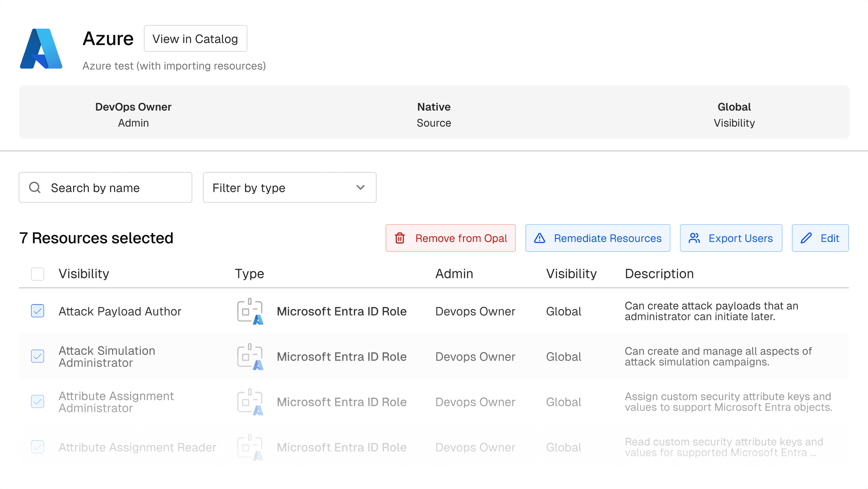Open the Attribute Assignment Reader resource row
This screenshot has width=868, height=489.
[138, 447]
